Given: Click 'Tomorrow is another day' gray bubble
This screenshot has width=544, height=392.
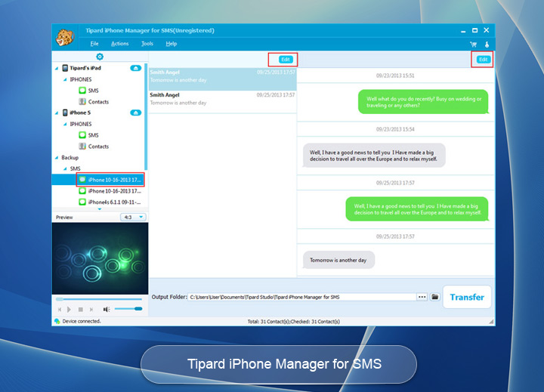Looking at the screenshot, I should pyautogui.click(x=338, y=260).
